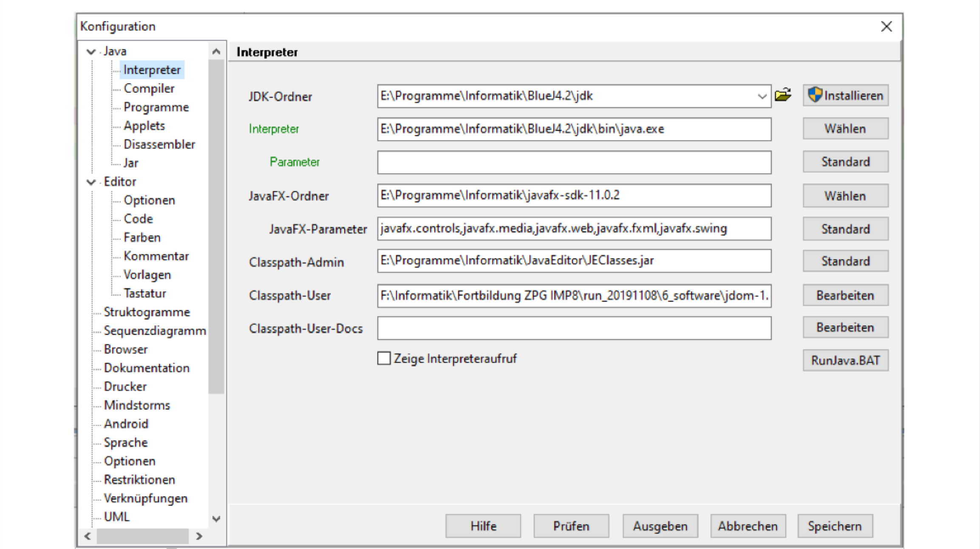The height and width of the screenshot is (549, 980).
Task: Open the Disassembler settings page
Action: (x=159, y=144)
